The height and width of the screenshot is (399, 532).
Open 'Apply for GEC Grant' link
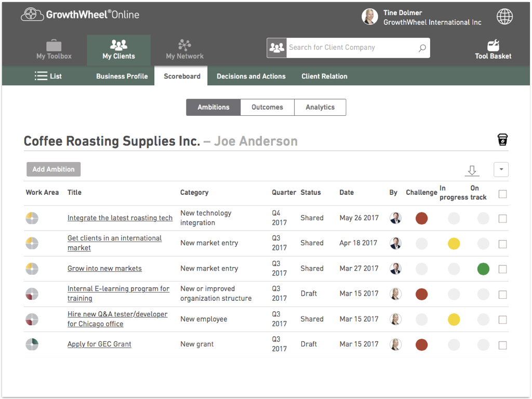(99, 344)
